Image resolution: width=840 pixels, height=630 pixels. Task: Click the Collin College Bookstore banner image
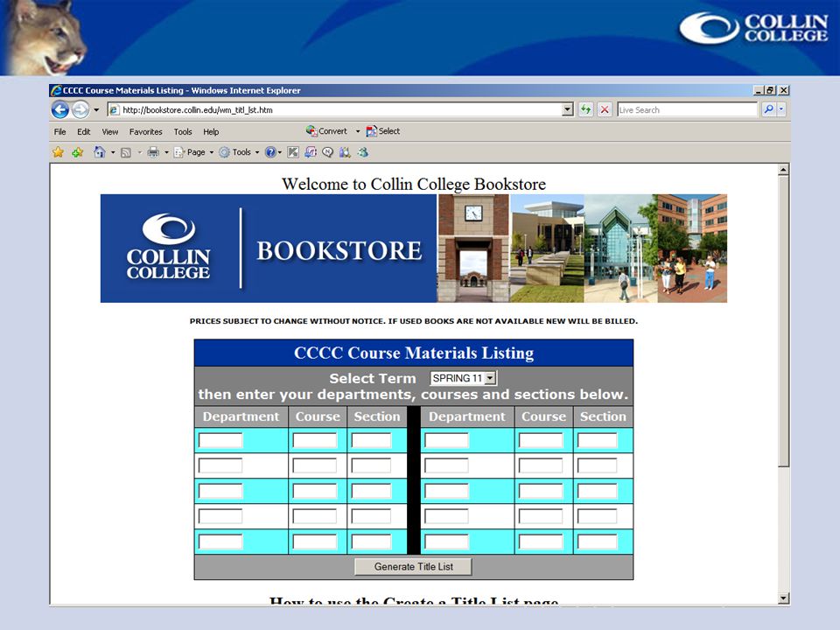[x=414, y=248]
